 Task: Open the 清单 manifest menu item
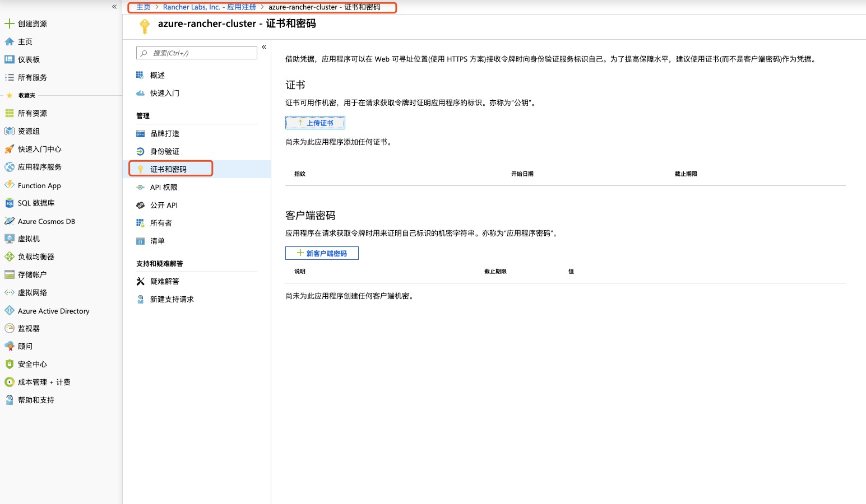(x=158, y=241)
